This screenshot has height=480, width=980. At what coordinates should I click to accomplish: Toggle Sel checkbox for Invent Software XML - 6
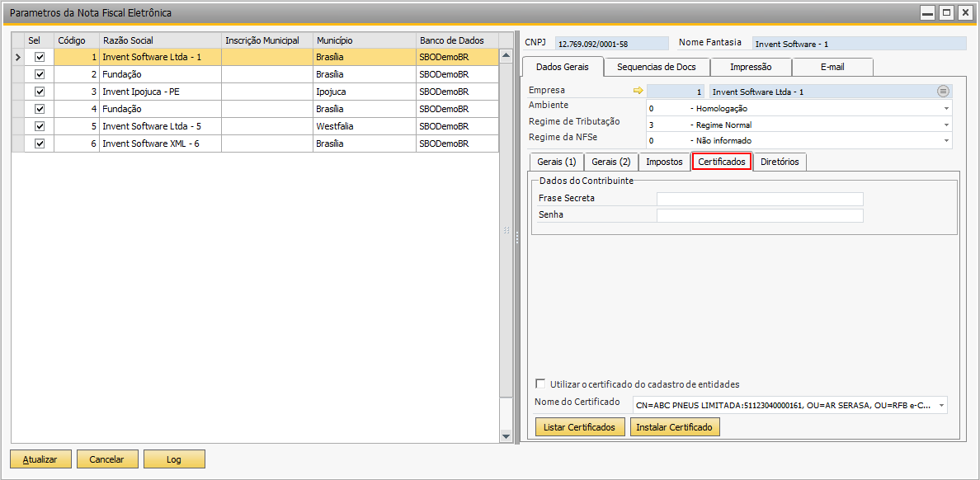click(40, 144)
